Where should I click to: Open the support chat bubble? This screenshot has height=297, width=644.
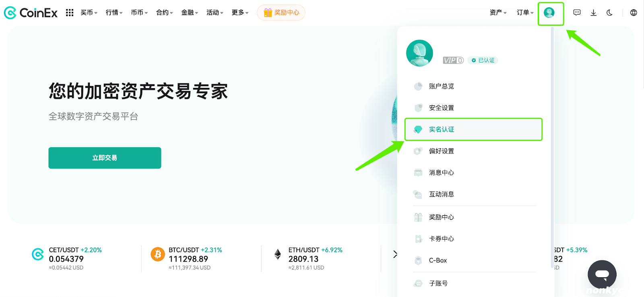click(602, 274)
